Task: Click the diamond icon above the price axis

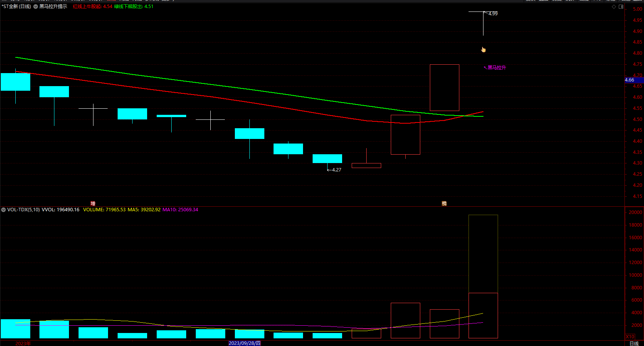Action: coord(614,7)
